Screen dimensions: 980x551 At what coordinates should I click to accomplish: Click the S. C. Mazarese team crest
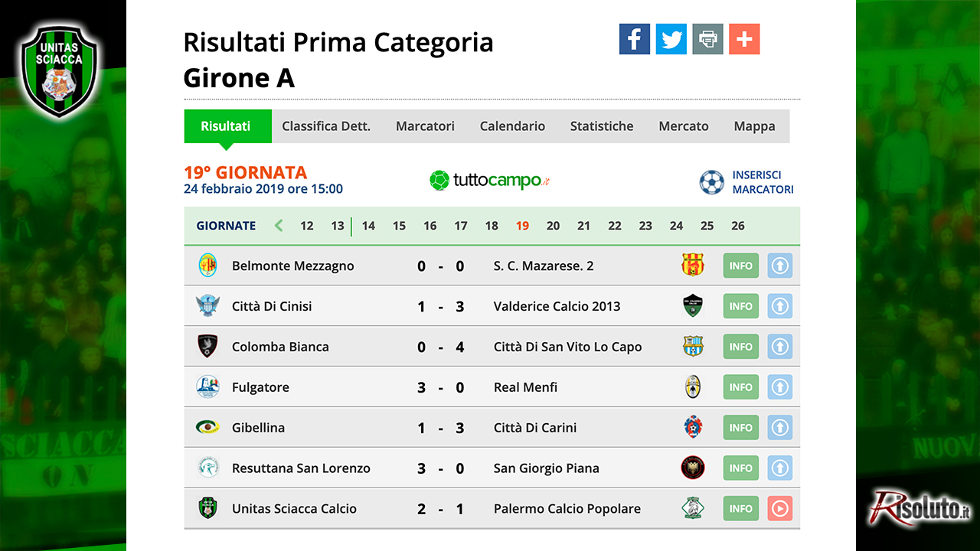[x=692, y=266]
